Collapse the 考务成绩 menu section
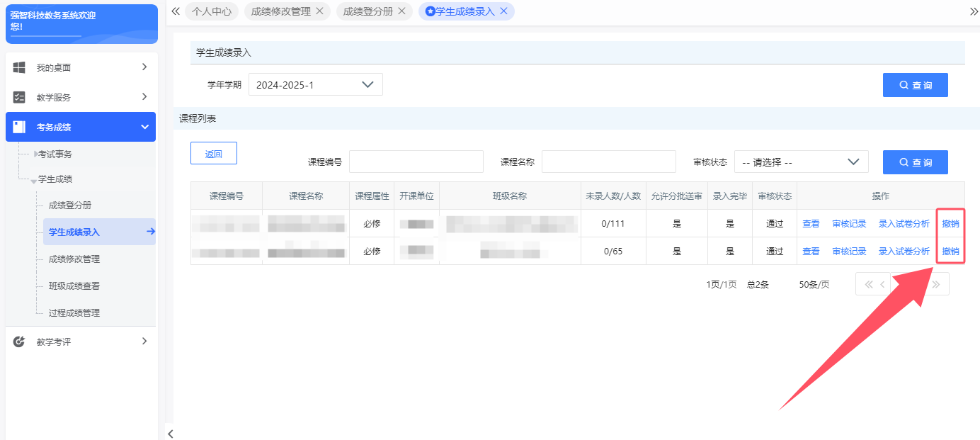Viewport: 980px width, 440px height. (144, 127)
